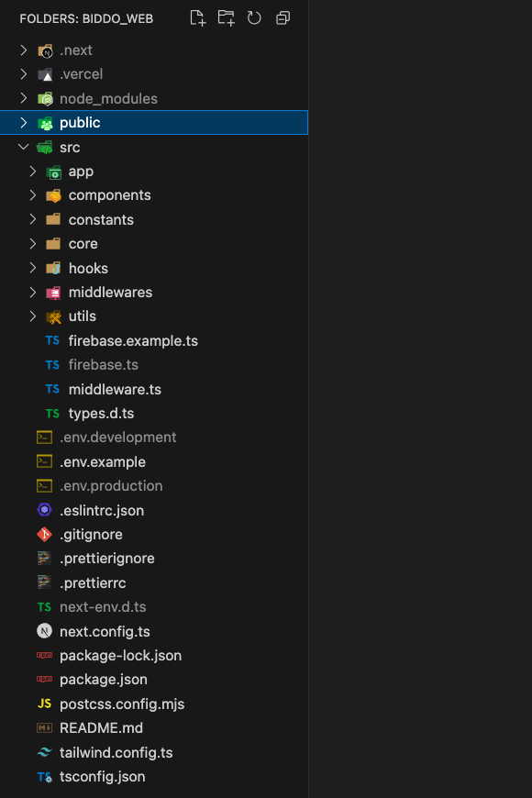The height and width of the screenshot is (798, 532).
Task: Collapse all folders using the collapse icon
Action: tap(283, 18)
